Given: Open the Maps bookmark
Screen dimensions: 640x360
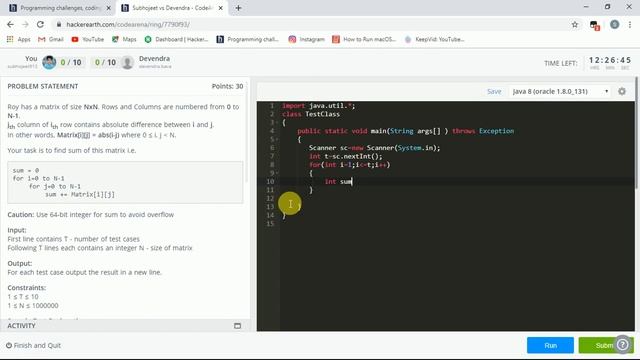Looking at the screenshot, I should point(124,39).
